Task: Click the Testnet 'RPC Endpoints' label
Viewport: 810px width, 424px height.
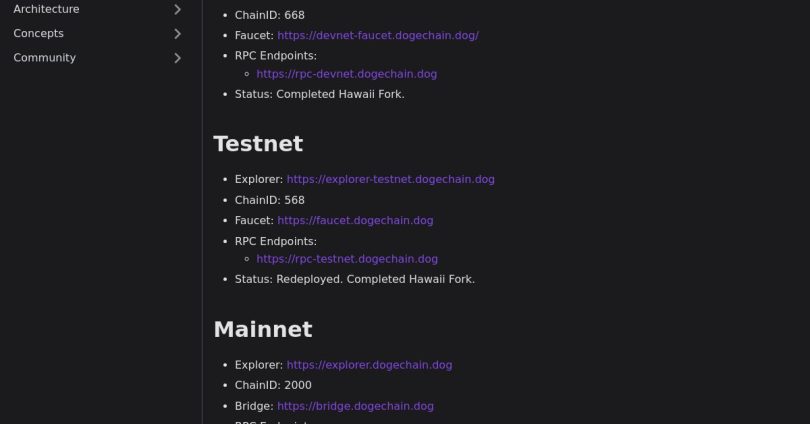Action: tap(275, 241)
